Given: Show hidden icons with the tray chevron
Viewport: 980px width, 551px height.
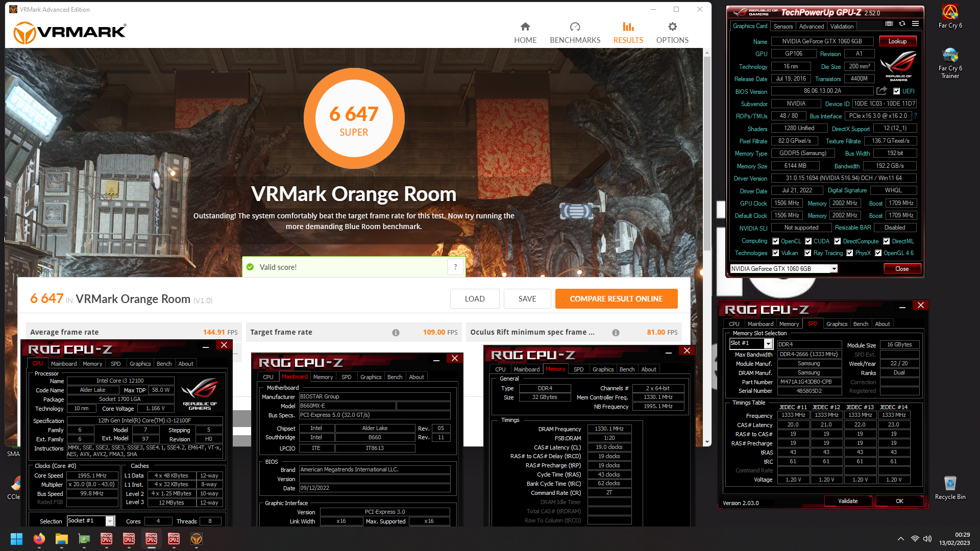Looking at the screenshot, I should [x=900, y=539].
